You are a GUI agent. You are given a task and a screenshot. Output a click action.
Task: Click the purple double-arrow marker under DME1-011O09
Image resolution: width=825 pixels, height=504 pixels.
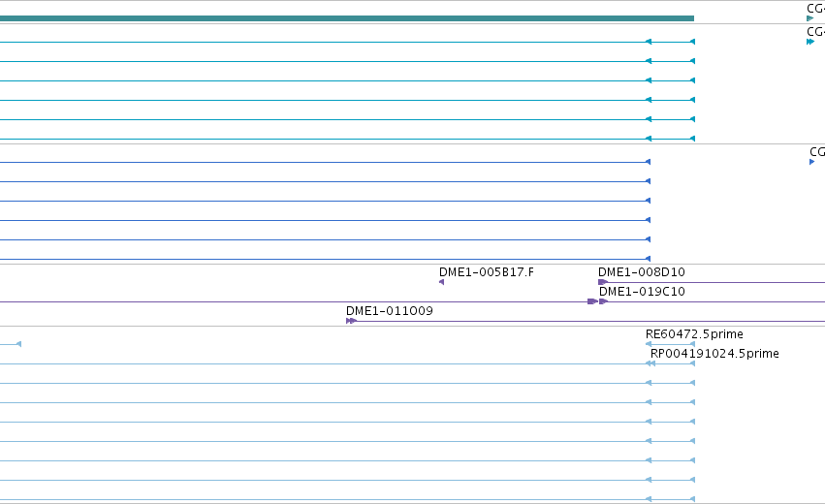click(352, 321)
